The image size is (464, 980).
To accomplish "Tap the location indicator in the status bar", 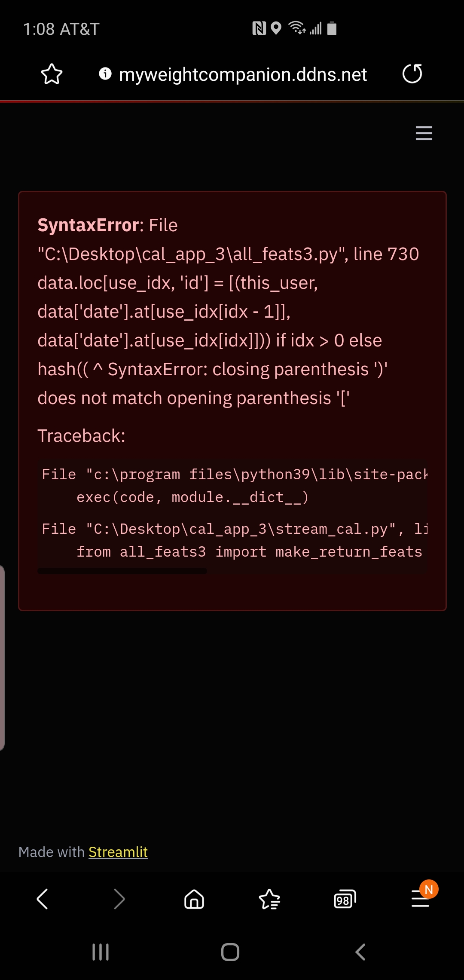I will click(x=275, y=28).
